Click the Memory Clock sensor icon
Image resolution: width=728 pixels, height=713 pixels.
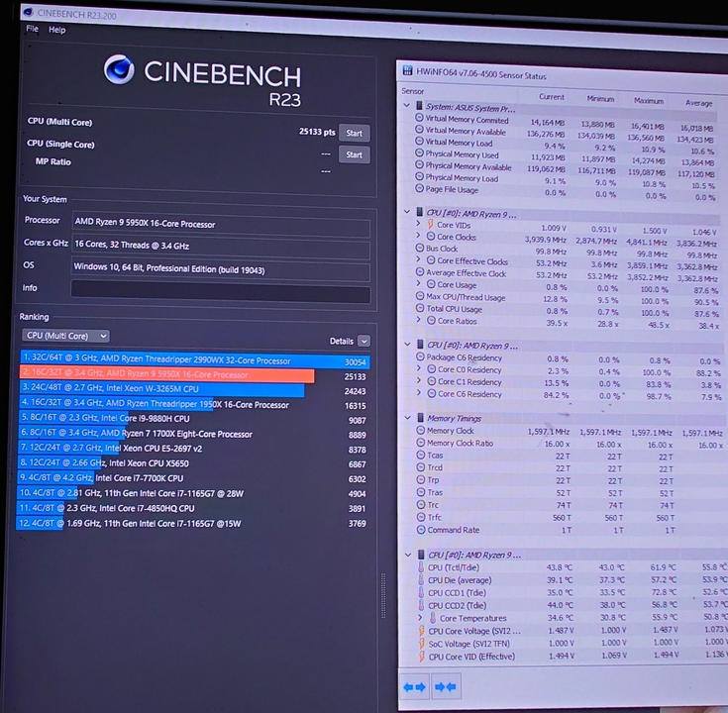(x=421, y=430)
